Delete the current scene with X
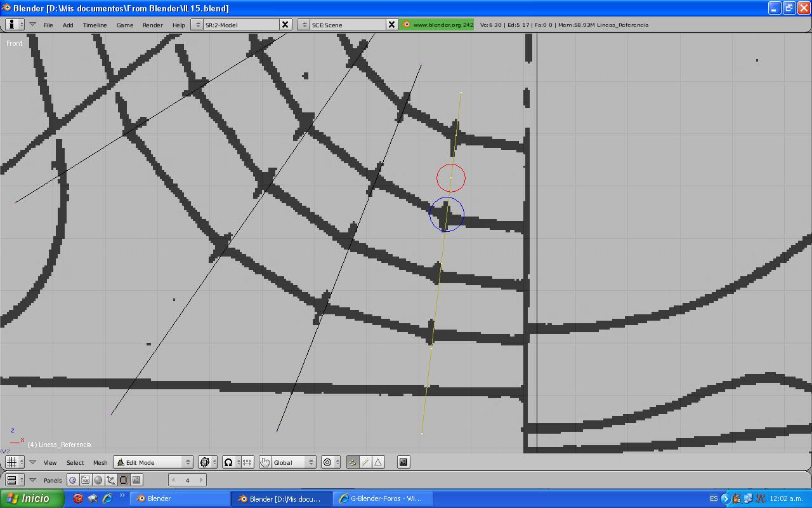The width and height of the screenshot is (812, 508). point(392,25)
